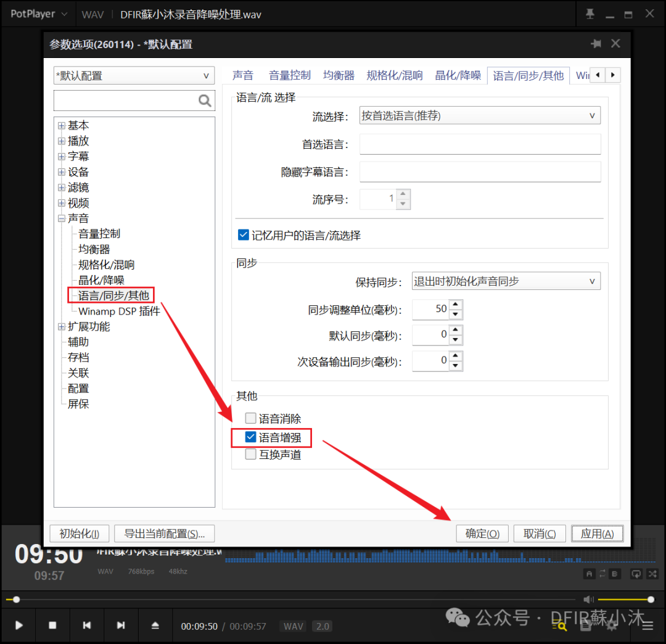Skip to the previous track
The width and height of the screenshot is (666, 644).
[87, 625]
